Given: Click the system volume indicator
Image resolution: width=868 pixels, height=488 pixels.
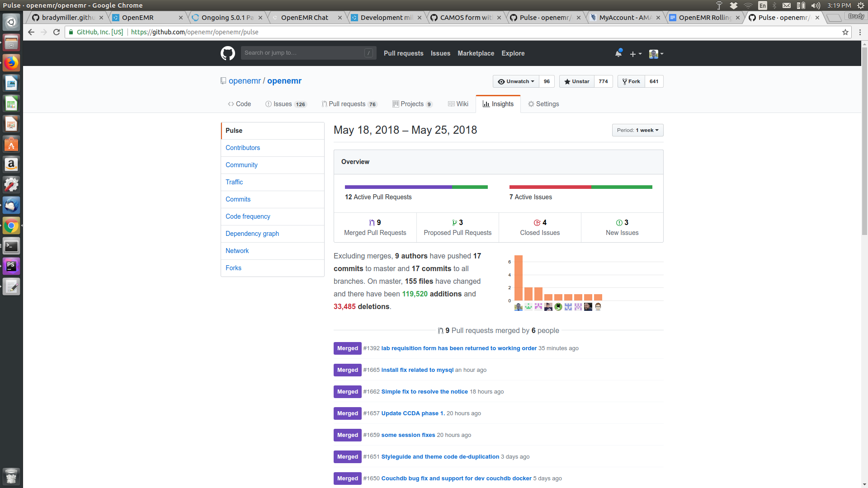Looking at the screenshot, I should [x=816, y=5].
